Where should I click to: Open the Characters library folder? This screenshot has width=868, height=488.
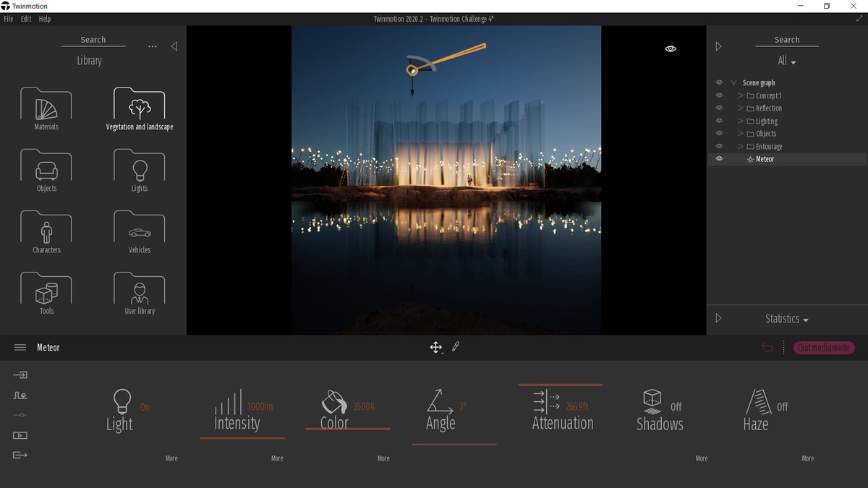click(46, 230)
